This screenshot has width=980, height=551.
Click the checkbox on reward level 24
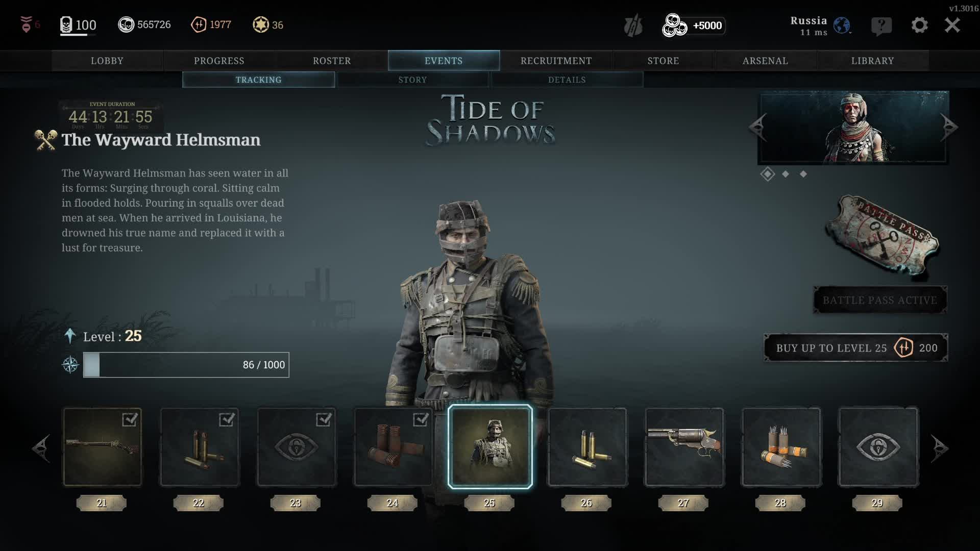[x=421, y=419]
